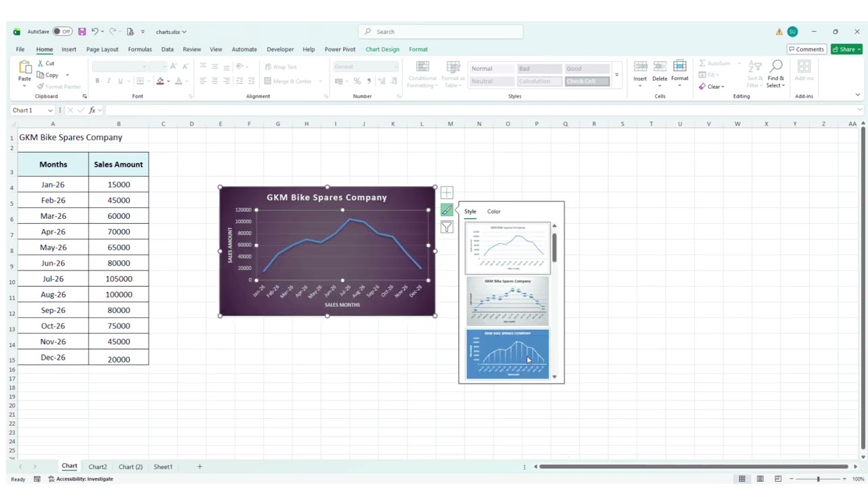
Task: Click the Cut scissors icon
Action: 41,63
